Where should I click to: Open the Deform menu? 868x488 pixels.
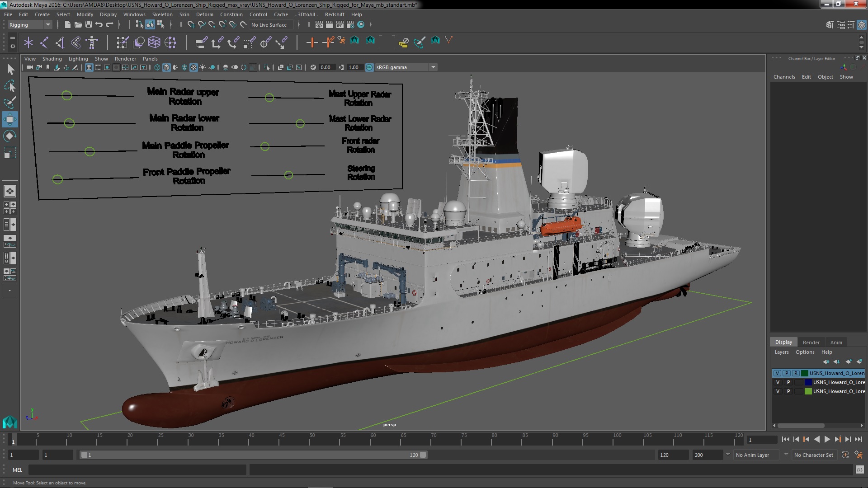204,14
